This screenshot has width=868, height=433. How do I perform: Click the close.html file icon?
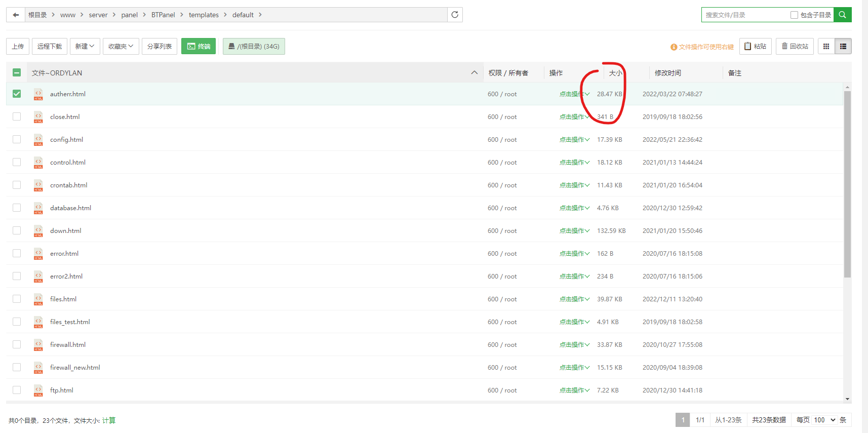pos(38,117)
